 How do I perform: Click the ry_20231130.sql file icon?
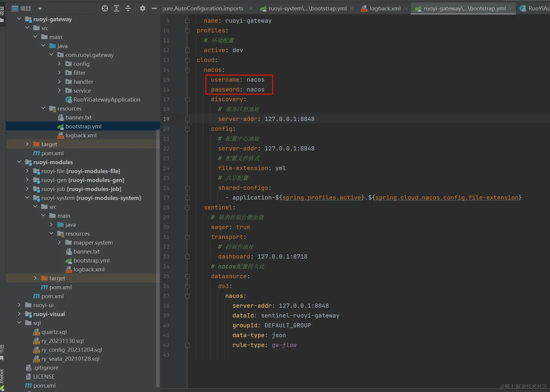coord(37,341)
